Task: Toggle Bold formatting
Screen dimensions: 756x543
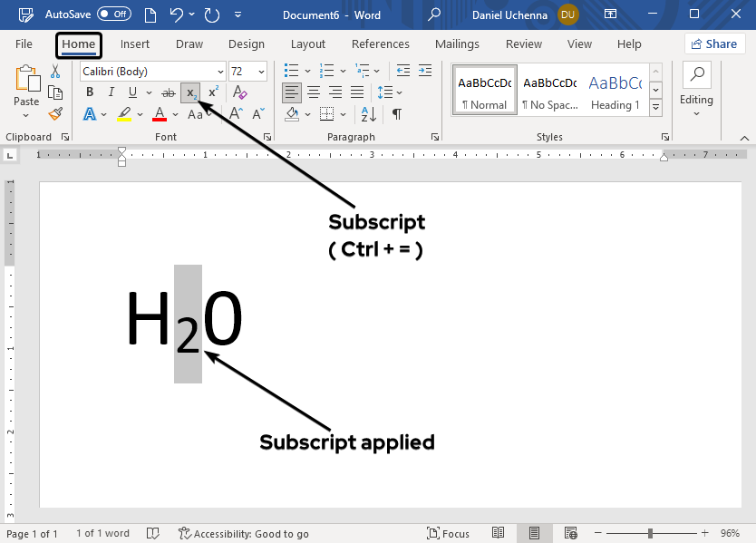Action: 89,92
